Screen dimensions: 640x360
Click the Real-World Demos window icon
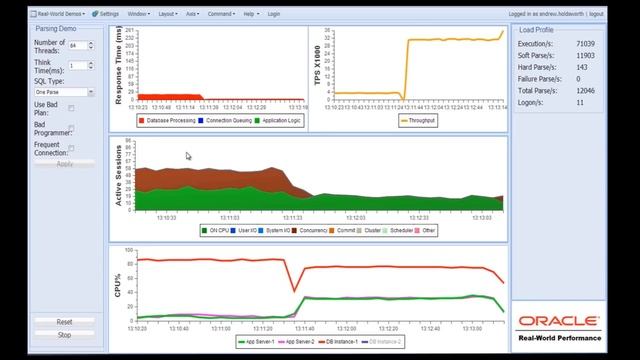point(33,14)
